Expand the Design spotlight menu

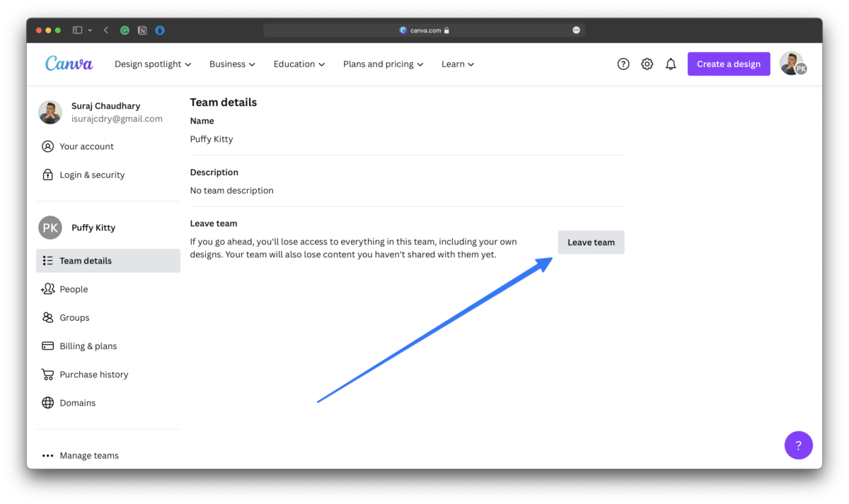(x=153, y=64)
